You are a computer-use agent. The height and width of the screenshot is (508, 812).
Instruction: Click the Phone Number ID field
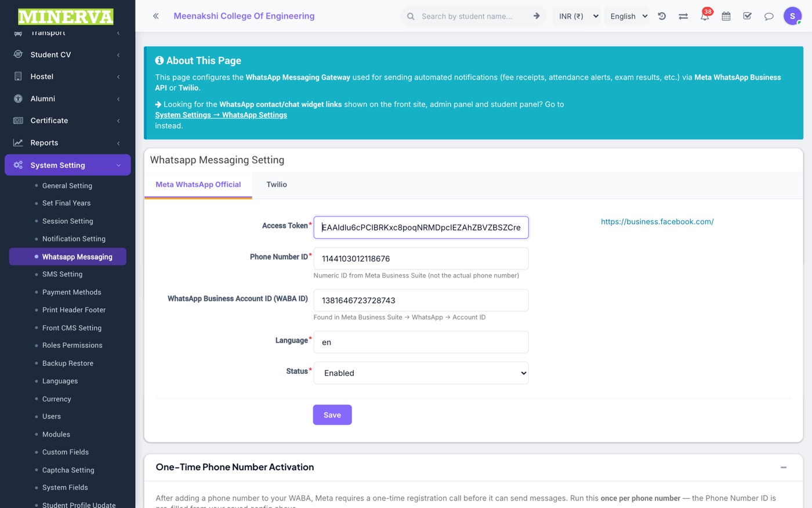pos(421,259)
